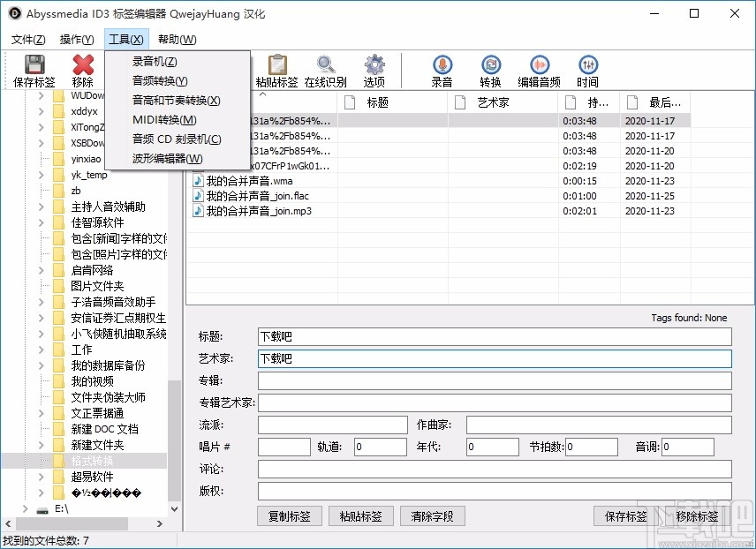
Task: Click the 录音 microphone icon
Action: tap(442, 71)
